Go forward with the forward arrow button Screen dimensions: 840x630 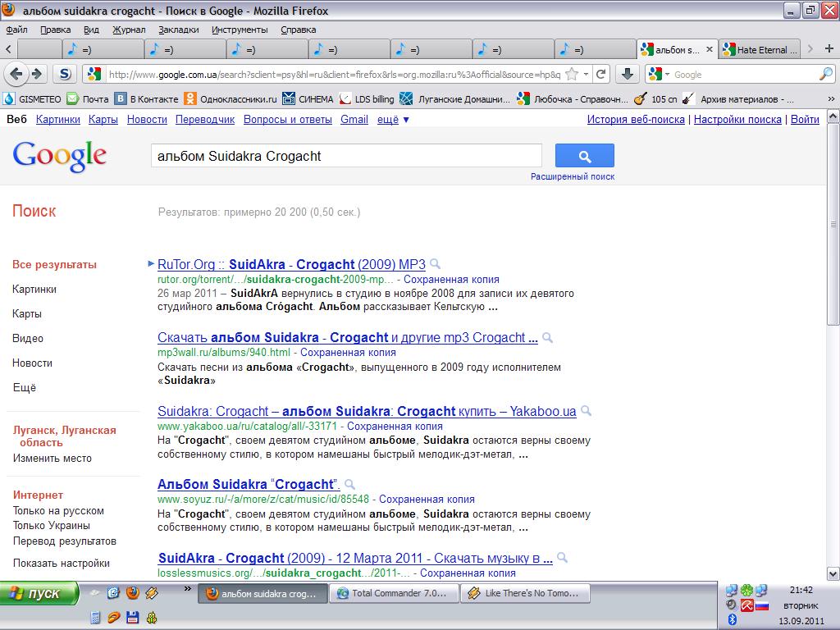coord(38,74)
